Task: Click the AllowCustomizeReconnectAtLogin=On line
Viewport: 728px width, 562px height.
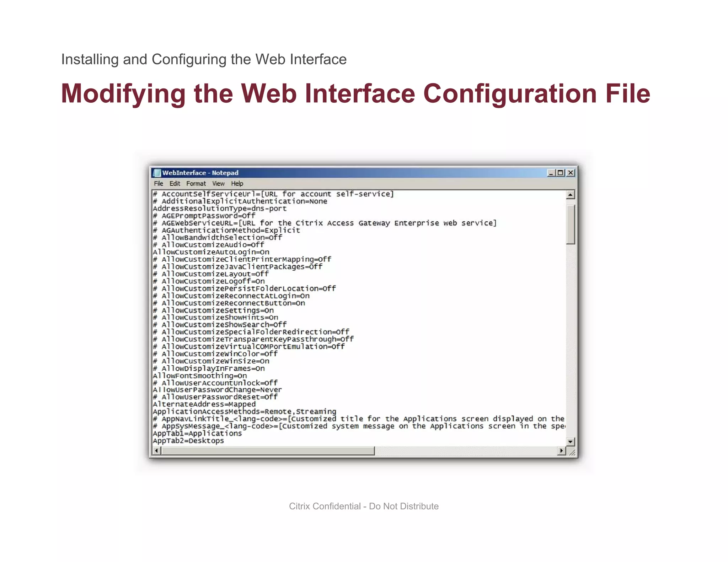Action: [x=231, y=296]
